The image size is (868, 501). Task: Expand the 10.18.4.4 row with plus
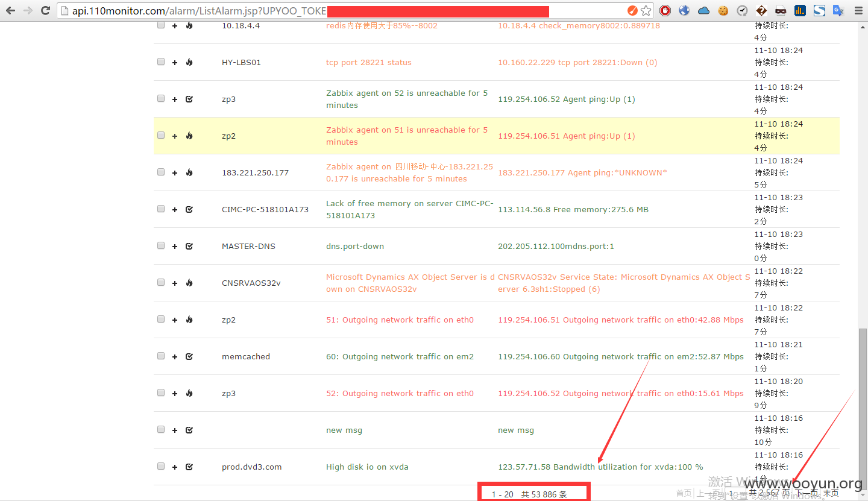click(175, 26)
